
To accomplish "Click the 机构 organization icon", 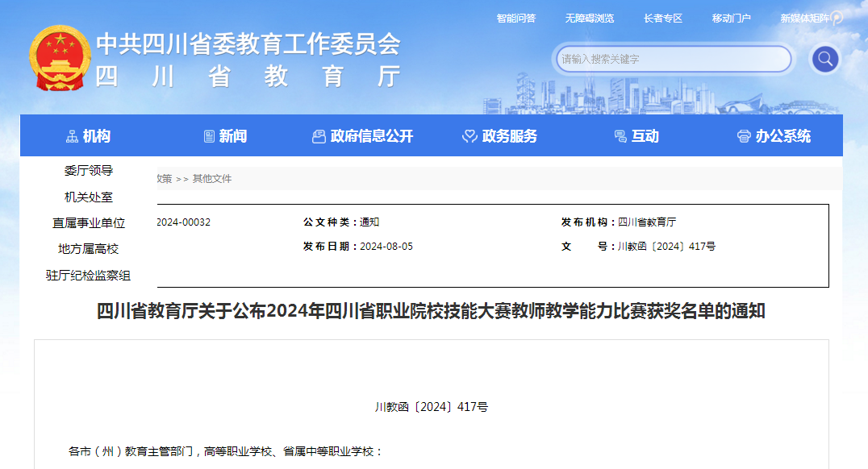I will pos(72,137).
